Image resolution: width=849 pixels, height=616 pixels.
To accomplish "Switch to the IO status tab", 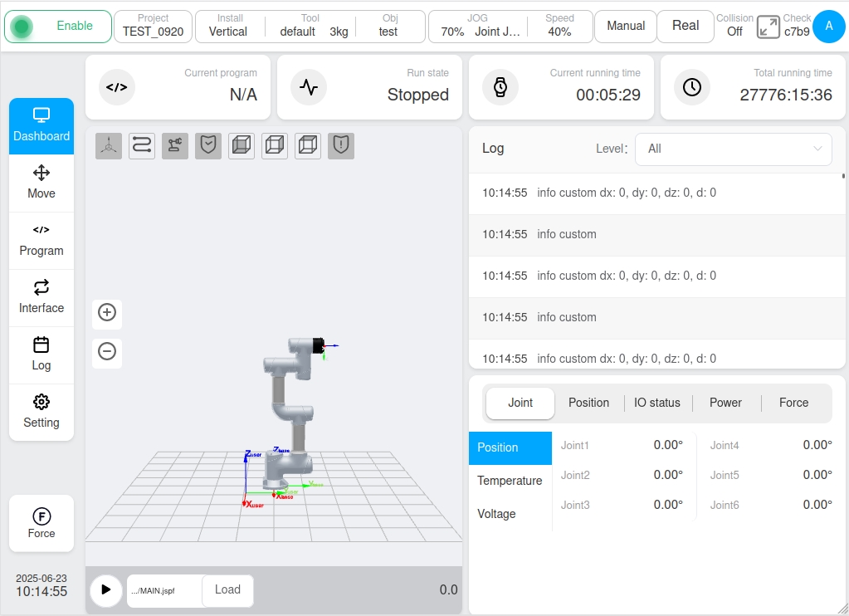I will (x=656, y=403).
